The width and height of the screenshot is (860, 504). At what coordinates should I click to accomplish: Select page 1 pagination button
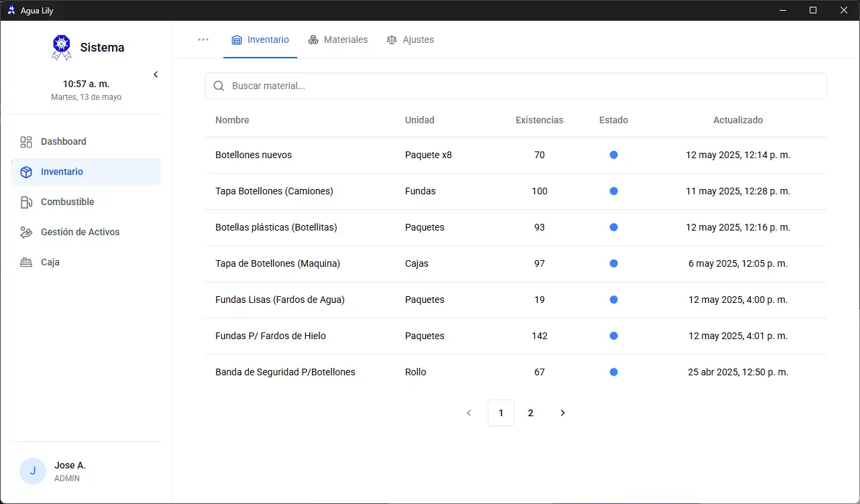[501, 413]
